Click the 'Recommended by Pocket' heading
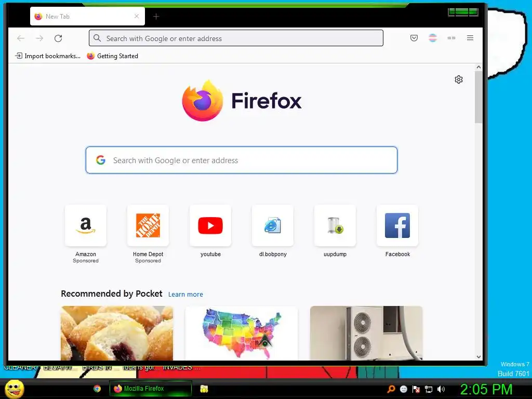This screenshot has height=399, width=532. pos(112,294)
